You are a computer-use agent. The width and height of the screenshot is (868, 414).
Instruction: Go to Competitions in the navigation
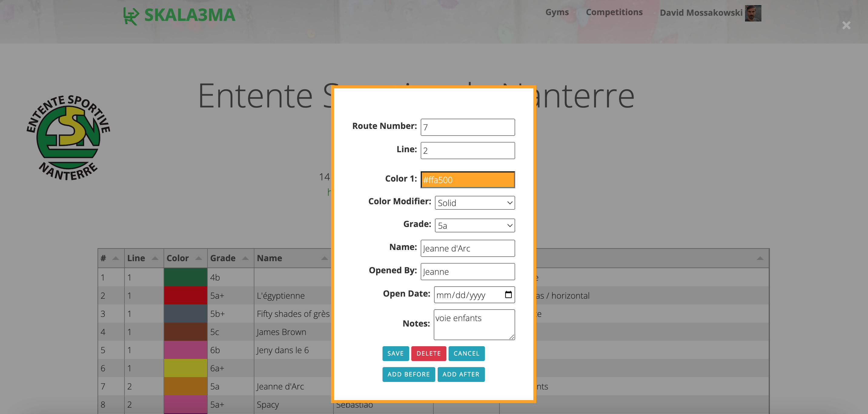[x=614, y=12]
